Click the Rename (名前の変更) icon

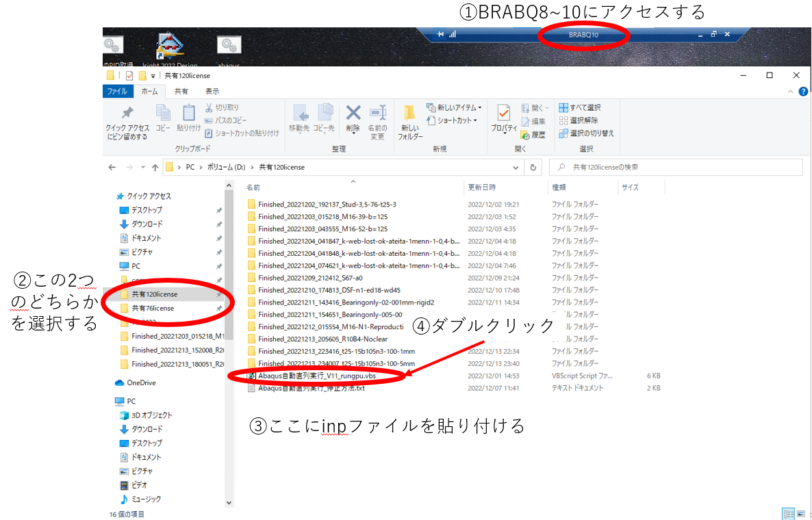[377, 122]
